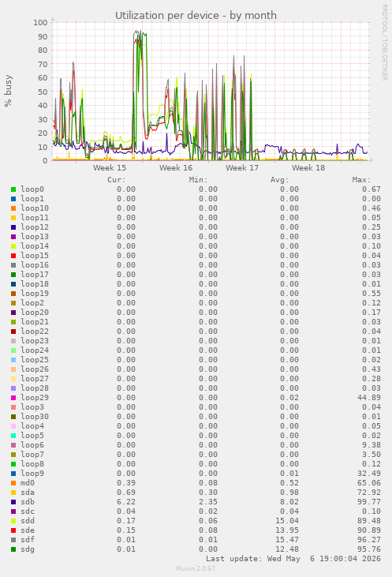Click the sdb current value 6.22
Viewport: 392px width, 577px height.
point(126,502)
